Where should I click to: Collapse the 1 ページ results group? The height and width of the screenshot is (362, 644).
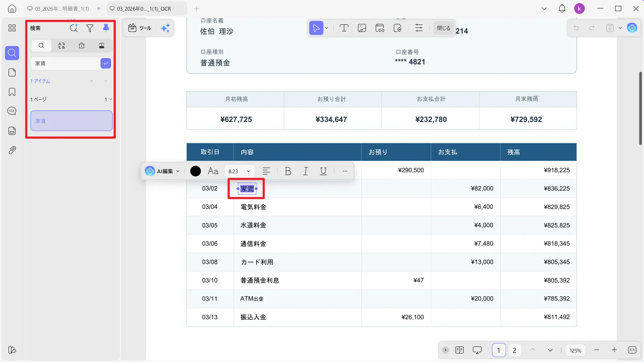coord(111,99)
